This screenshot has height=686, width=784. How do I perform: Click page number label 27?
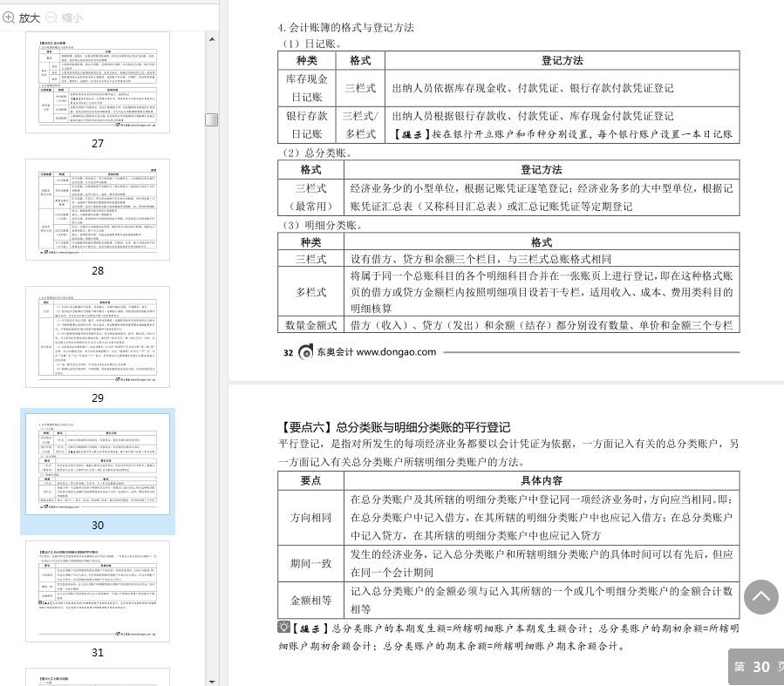(98, 144)
